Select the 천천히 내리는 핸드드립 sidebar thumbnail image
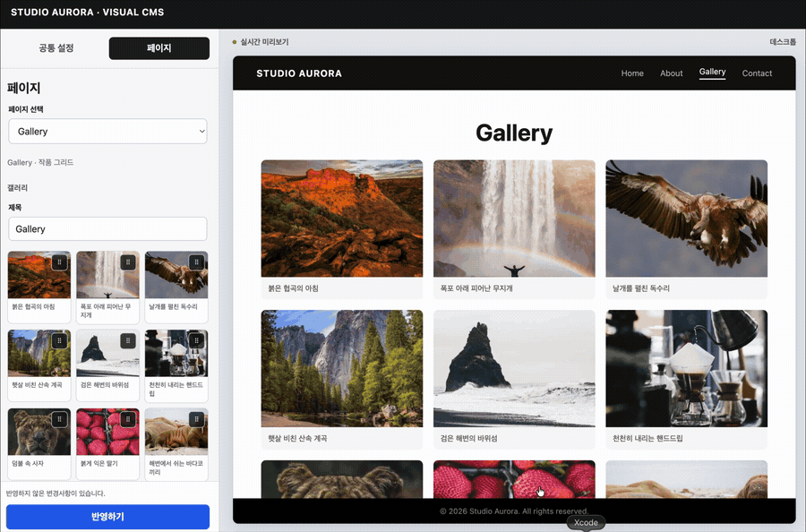 [176, 354]
